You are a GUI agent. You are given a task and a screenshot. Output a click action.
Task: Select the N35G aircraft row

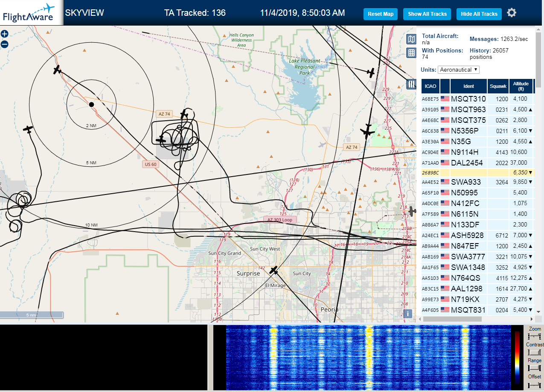(477, 141)
